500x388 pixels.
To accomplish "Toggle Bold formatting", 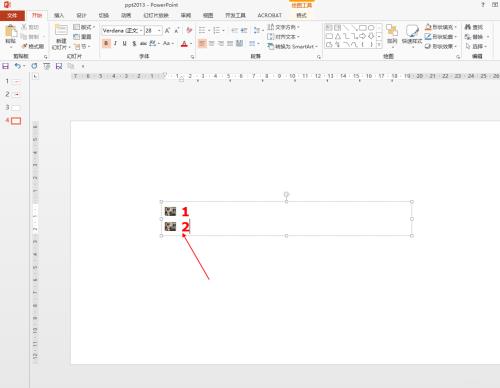I will pyautogui.click(x=106, y=43).
